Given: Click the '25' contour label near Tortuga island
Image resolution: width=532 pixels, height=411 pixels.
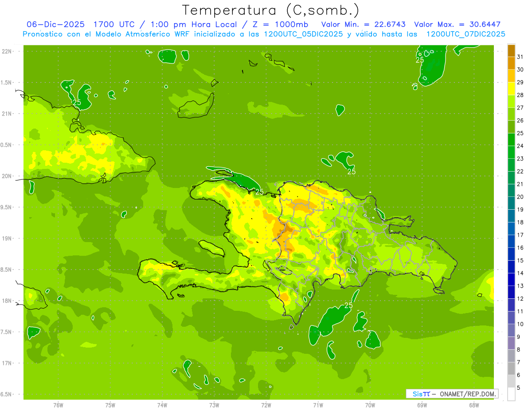Looking at the screenshot, I should pos(259,192).
